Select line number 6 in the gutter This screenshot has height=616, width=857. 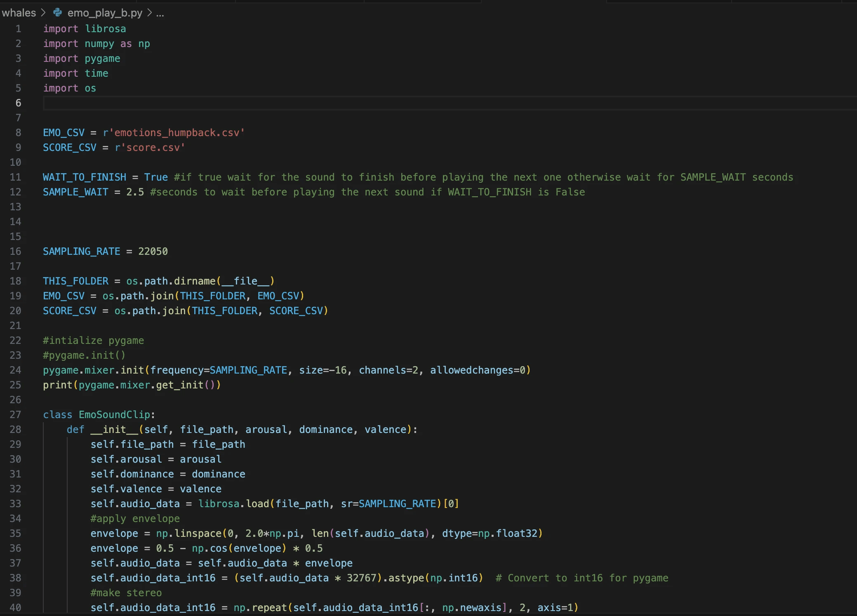pos(18,103)
